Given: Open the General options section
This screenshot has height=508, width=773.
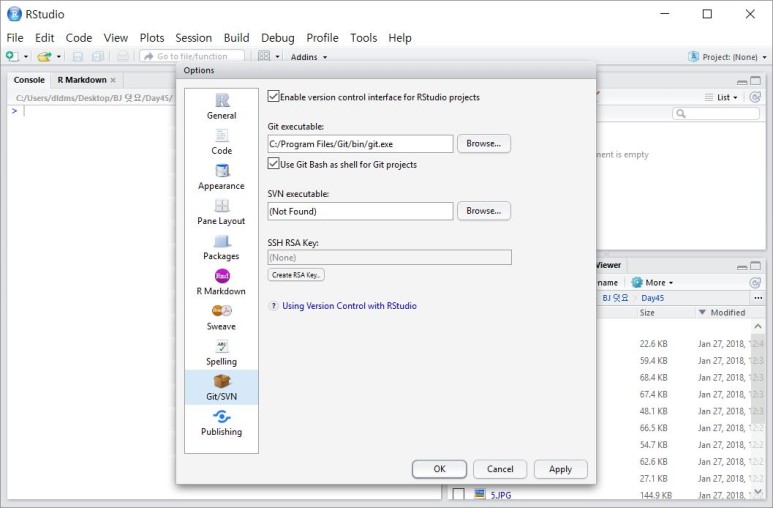Looking at the screenshot, I should pos(221,107).
